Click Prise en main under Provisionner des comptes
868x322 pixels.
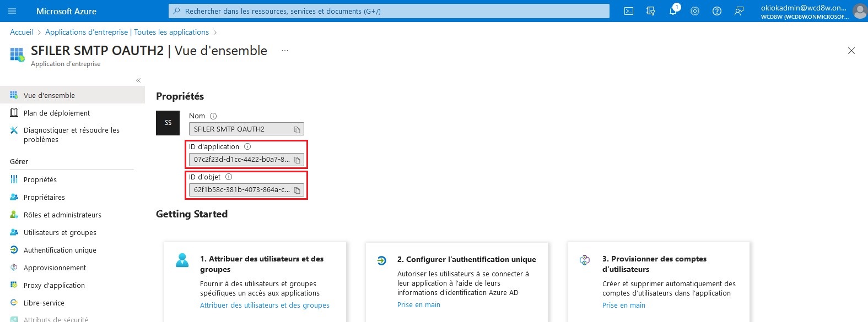(624, 305)
